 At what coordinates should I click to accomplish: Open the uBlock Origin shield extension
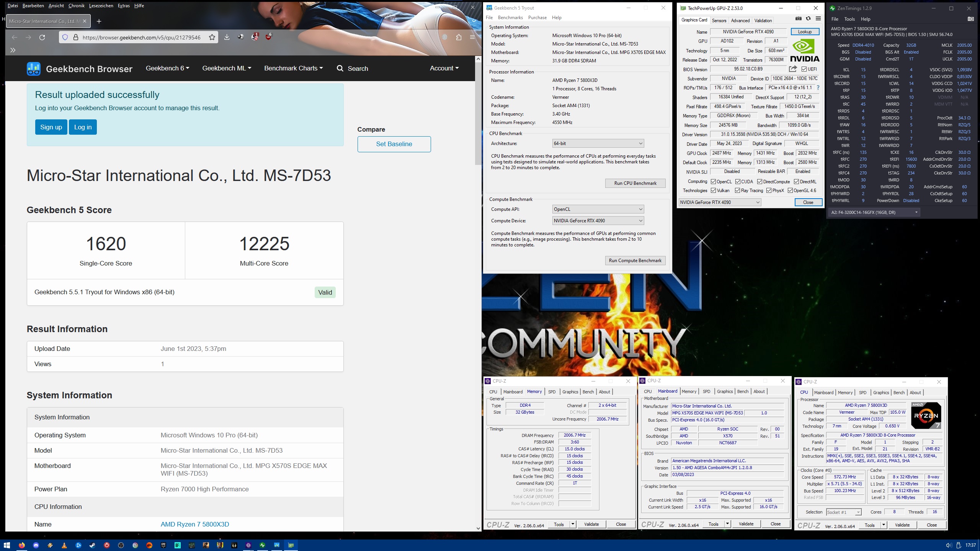[268, 37]
